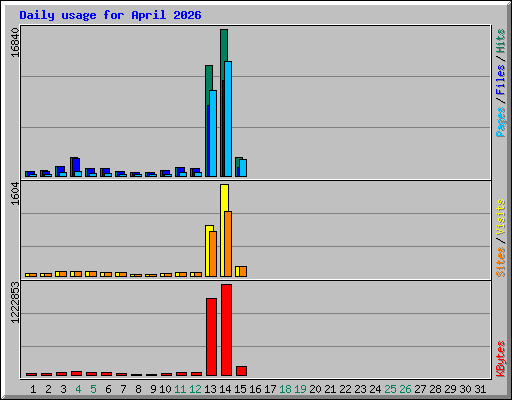Click day 22 on the x-axis

tap(345, 389)
